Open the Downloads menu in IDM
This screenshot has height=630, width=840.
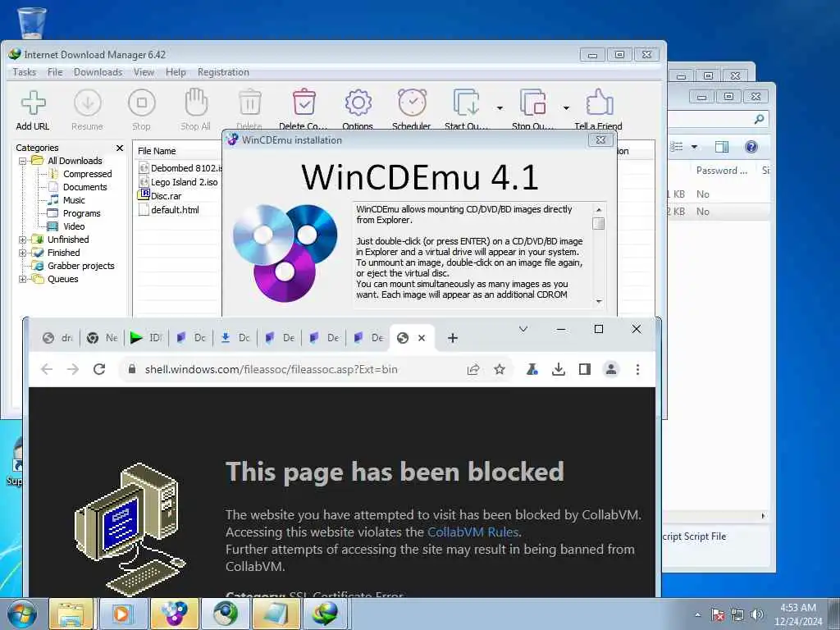coord(98,72)
